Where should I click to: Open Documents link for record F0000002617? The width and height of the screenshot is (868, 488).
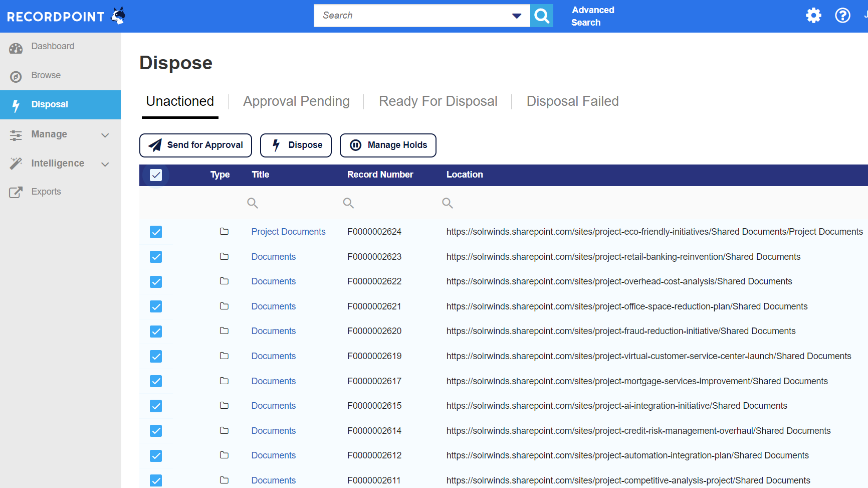(274, 381)
